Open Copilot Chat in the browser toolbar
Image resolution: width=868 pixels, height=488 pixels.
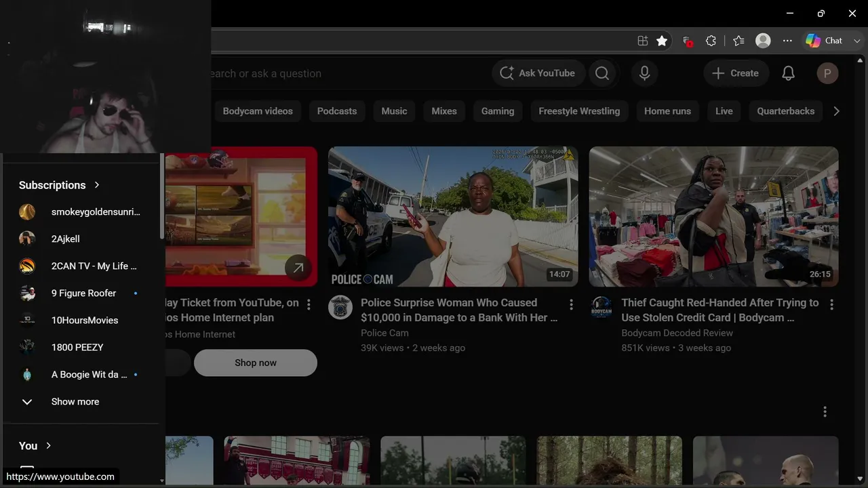(x=824, y=41)
